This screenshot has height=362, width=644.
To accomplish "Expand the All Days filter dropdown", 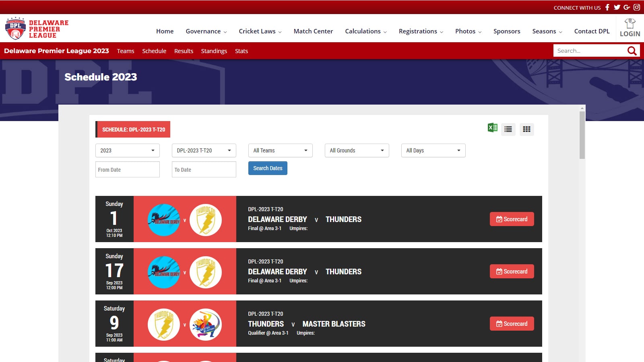I will coord(433,150).
